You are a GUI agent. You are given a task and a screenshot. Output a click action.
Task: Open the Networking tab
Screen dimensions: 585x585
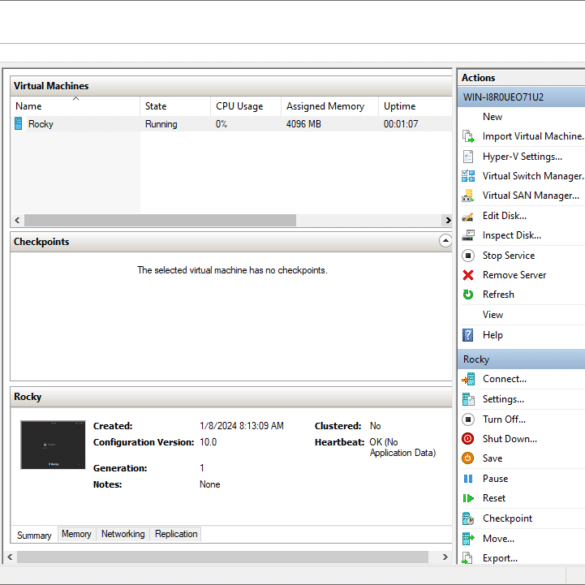coord(123,534)
